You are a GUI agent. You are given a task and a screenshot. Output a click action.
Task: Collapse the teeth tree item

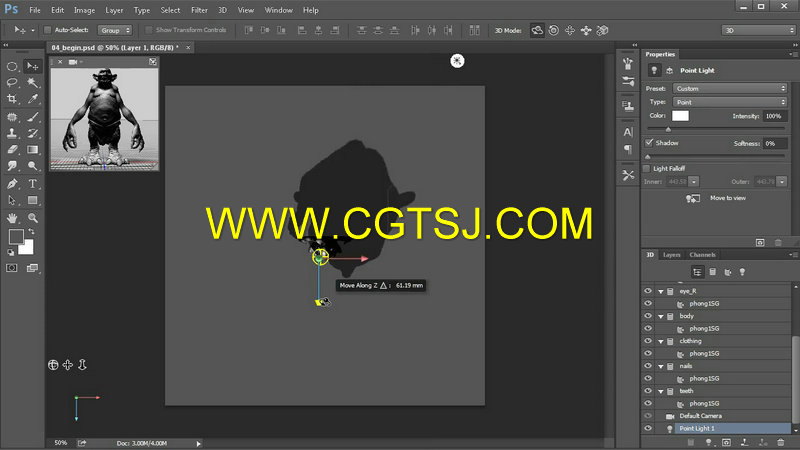(661, 391)
